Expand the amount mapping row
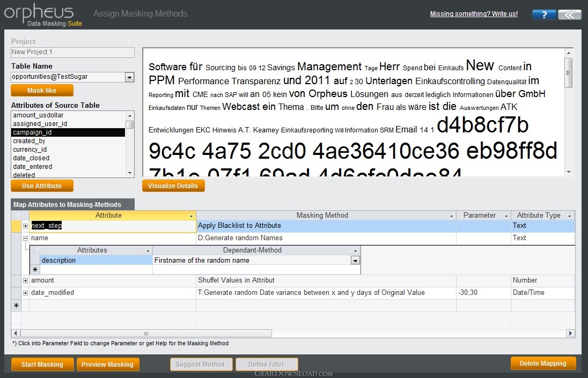This screenshot has width=588, height=378. pos(26,280)
